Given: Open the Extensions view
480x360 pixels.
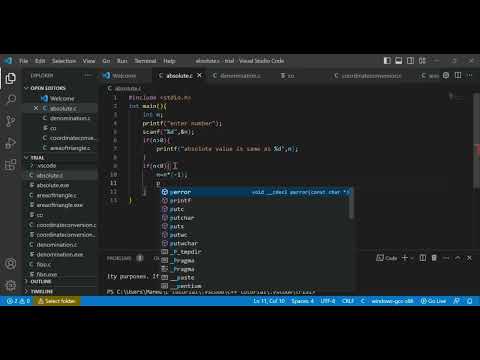Looking at the screenshot, I should click(x=11, y=164).
